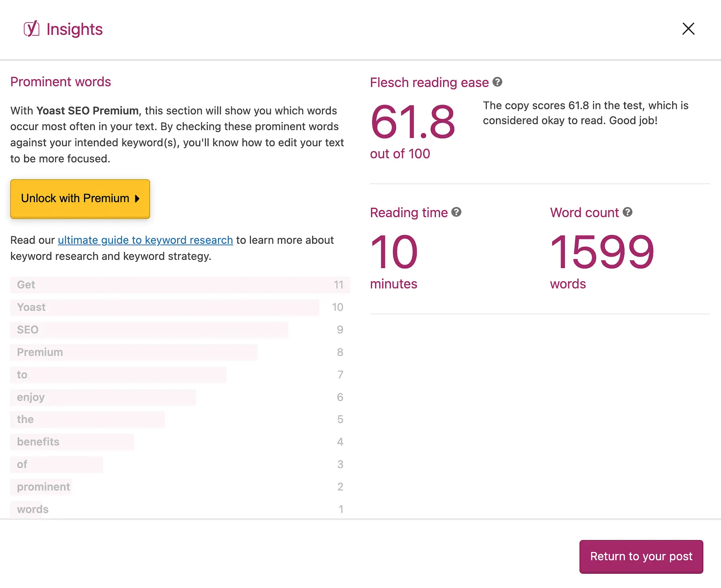Click the 'Get' prominent word bar

coord(180,285)
